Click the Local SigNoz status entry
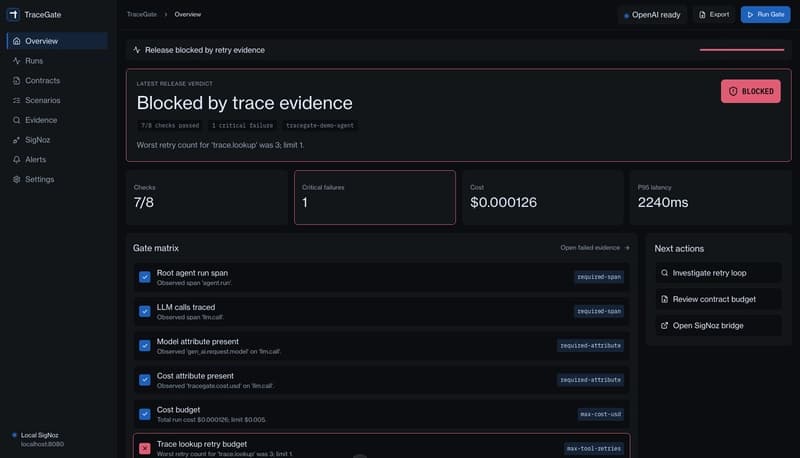800x458 pixels. click(39, 440)
